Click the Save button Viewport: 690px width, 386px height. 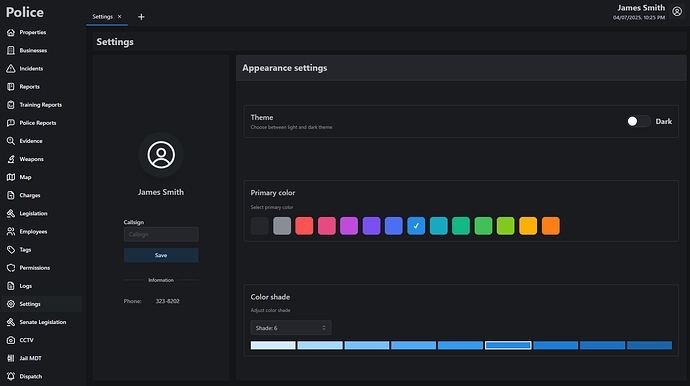tap(161, 255)
